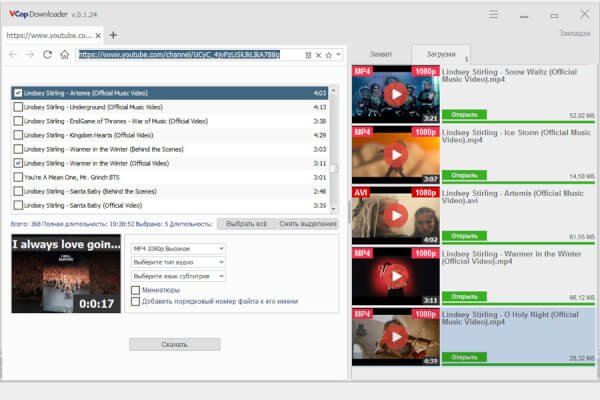Select 'Lindsey Stirling - Snow Waltz' file title
The height and width of the screenshot is (400, 600).
coord(509,75)
